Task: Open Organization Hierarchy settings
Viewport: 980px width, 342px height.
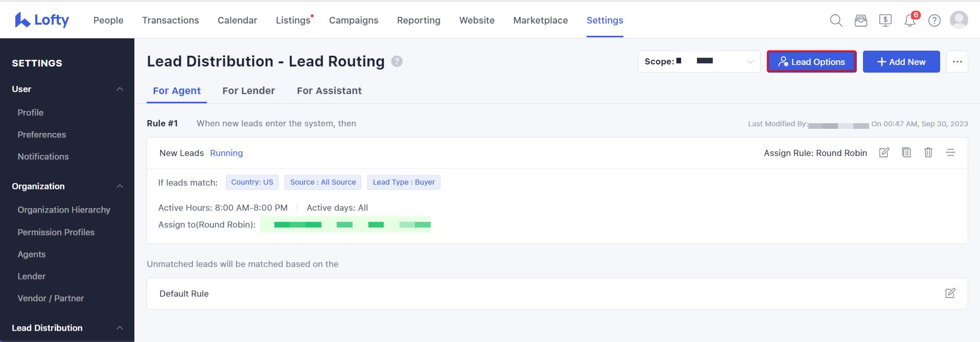Action: point(64,210)
